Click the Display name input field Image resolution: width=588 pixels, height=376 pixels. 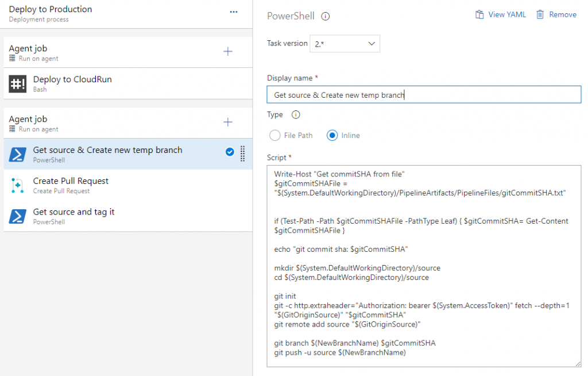(x=424, y=95)
